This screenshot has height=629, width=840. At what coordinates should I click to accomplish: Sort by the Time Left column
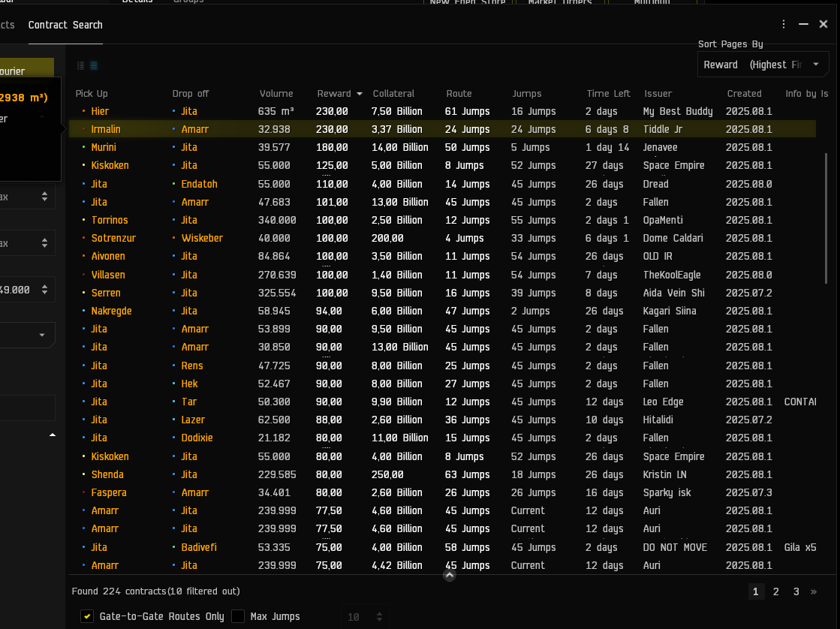click(x=609, y=93)
